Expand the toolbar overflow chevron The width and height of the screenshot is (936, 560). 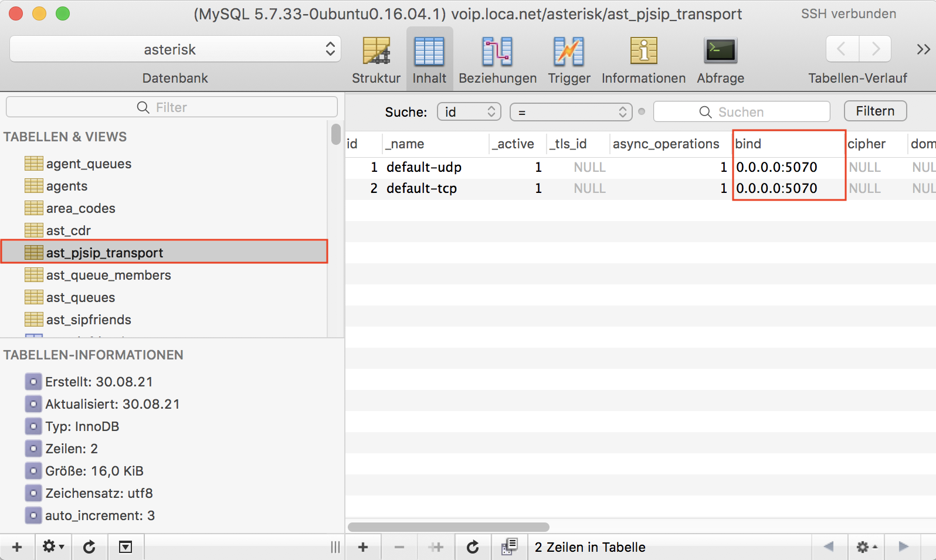tap(923, 49)
